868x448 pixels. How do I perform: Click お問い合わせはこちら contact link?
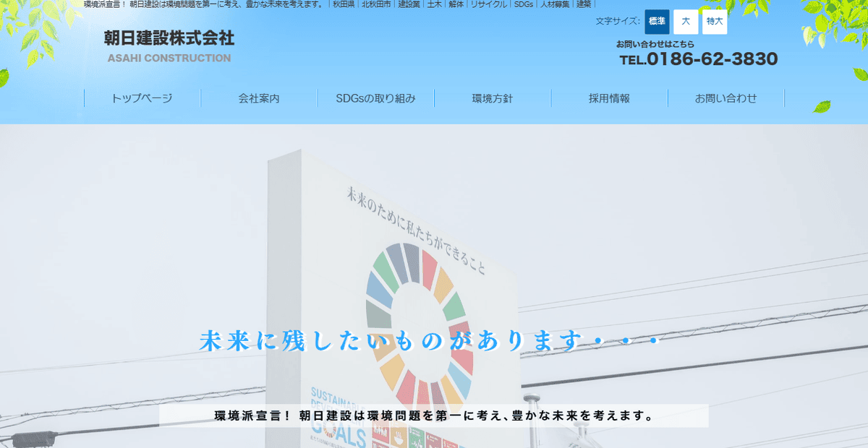point(655,43)
